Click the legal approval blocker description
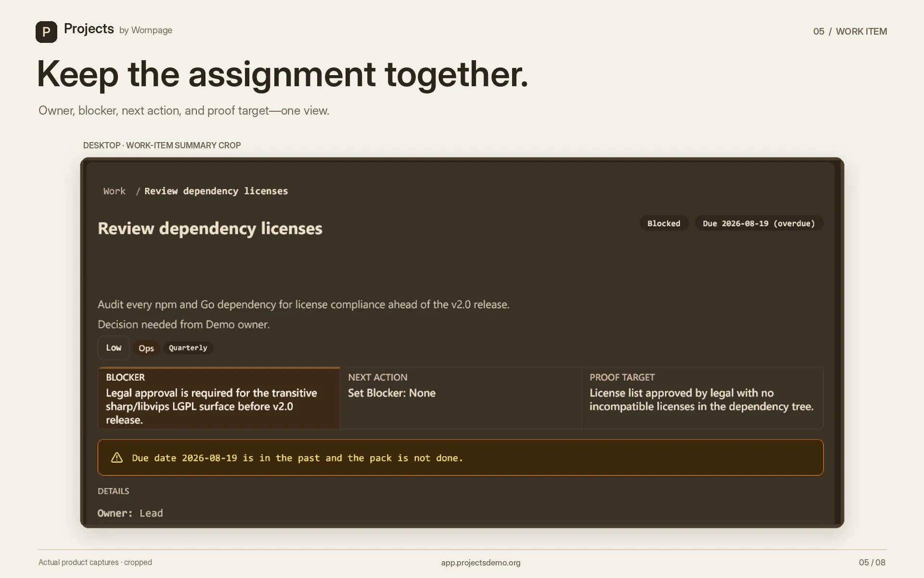Screen dimensions: 924x578 (212, 407)
